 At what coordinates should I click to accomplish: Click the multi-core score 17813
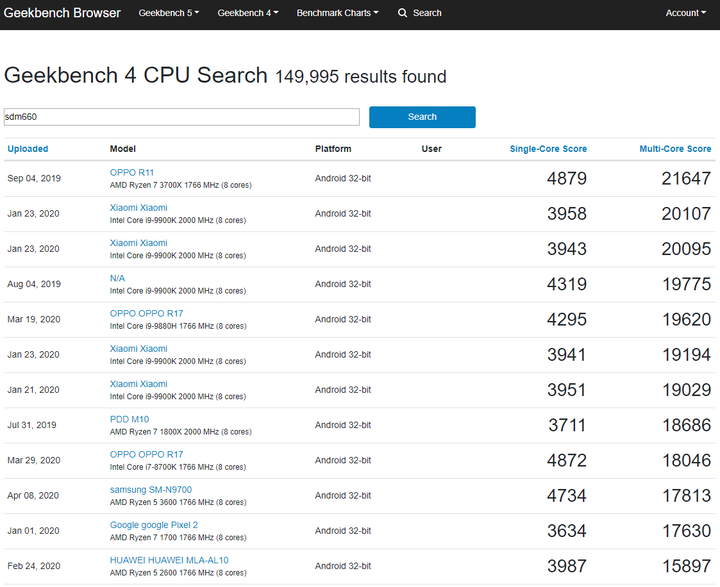(x=686, y=496)
